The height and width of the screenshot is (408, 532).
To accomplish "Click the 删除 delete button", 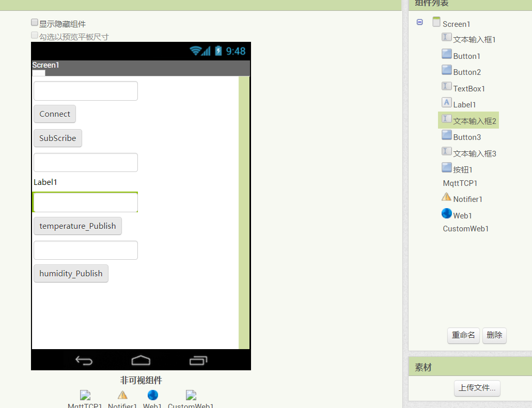I will (x=494, y=335).
